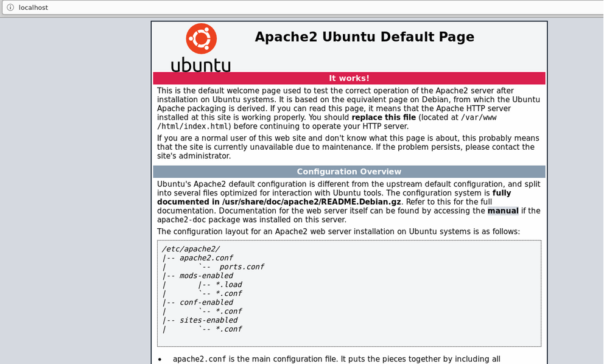Click the localhost address bar field
The height and width of the screenshot is (364, 604).
point(303,7)
